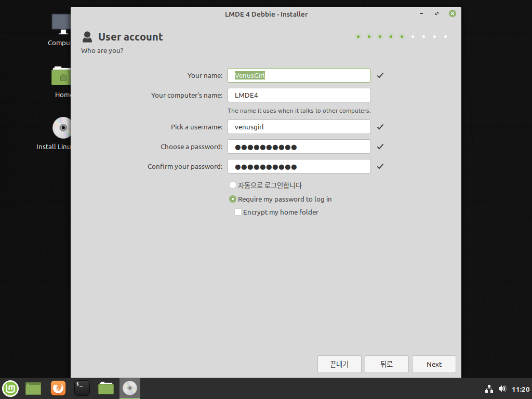Select the installer disc icon in taskbar
Image resolution: width=532 pixels, height=399 pixels.
[129, 389]
